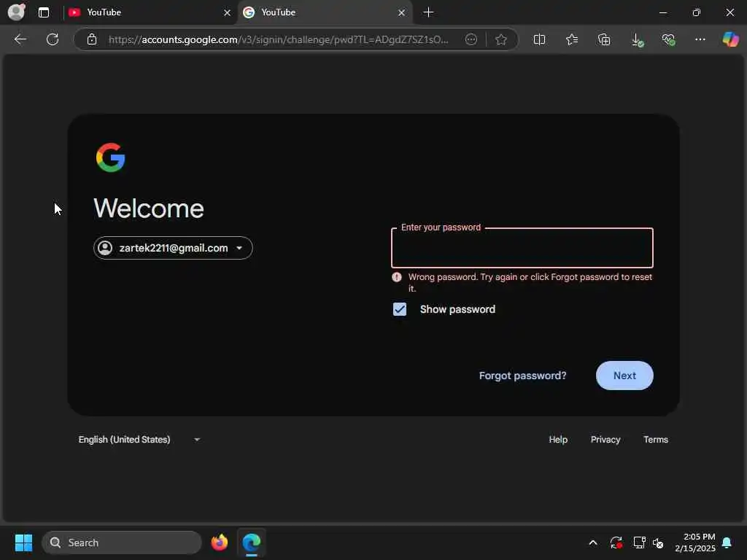Click the muted volume tray icon
Image resolution: width=747 pixels, height=560 pixels.
[x=659, y=542]
